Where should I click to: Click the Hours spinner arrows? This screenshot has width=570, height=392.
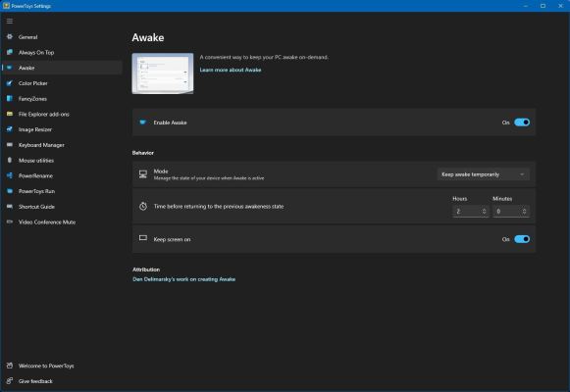[485, 212]
